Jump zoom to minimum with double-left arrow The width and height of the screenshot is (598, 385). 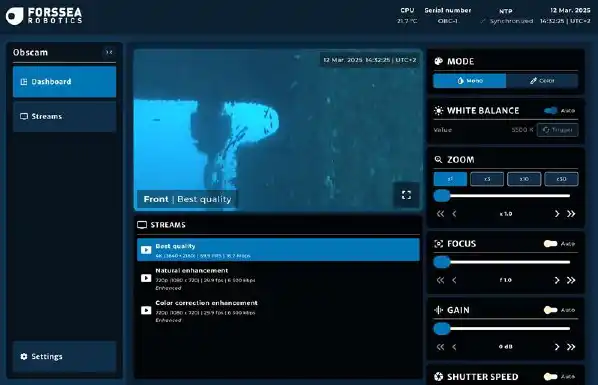coord(440,214)
